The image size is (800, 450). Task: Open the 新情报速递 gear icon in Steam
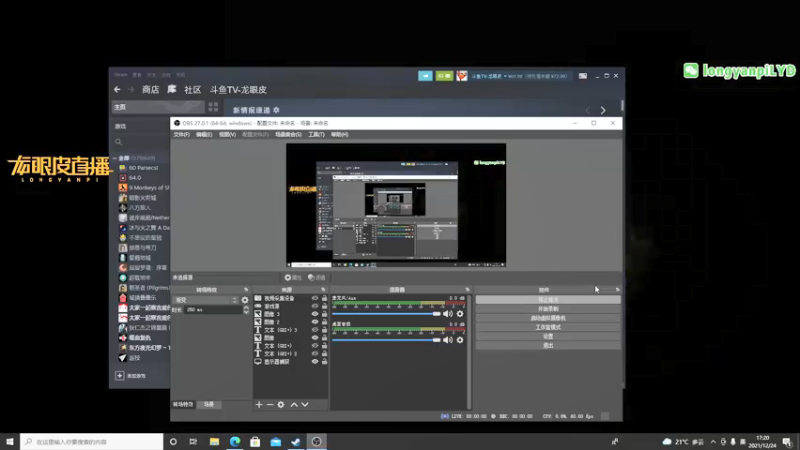tap(276, 110)
